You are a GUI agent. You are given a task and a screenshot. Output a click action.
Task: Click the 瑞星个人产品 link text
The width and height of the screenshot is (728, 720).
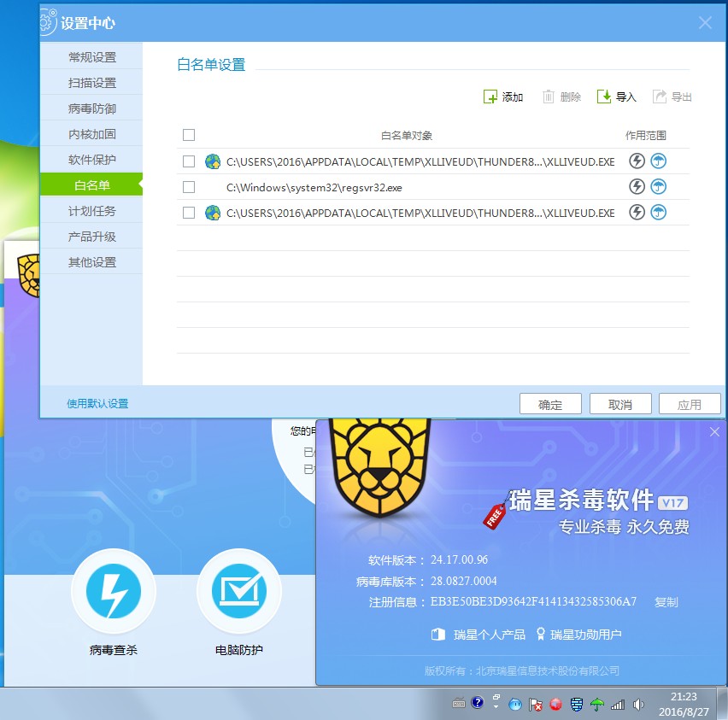click(x=490, y=635)
